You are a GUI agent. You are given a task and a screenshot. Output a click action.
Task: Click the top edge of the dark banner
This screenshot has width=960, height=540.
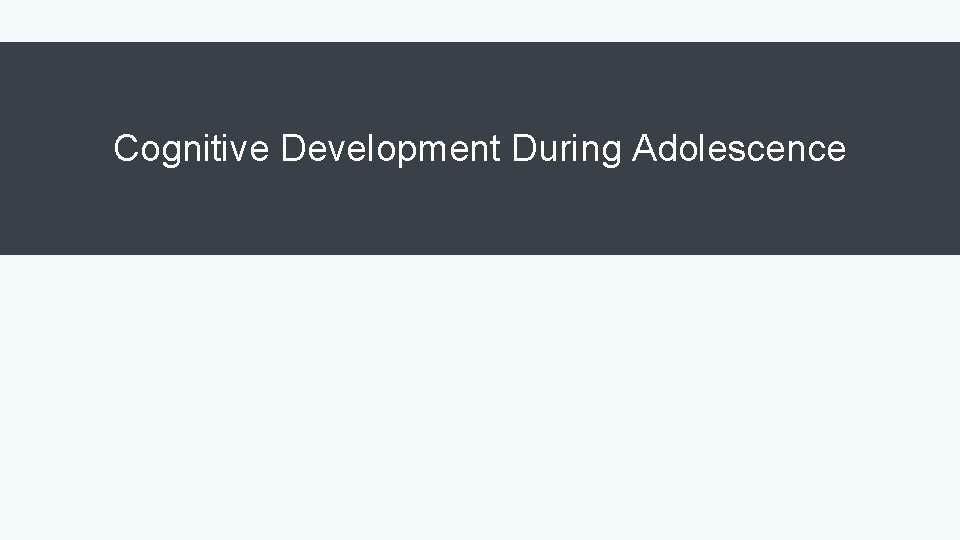(x=480, y=44)
